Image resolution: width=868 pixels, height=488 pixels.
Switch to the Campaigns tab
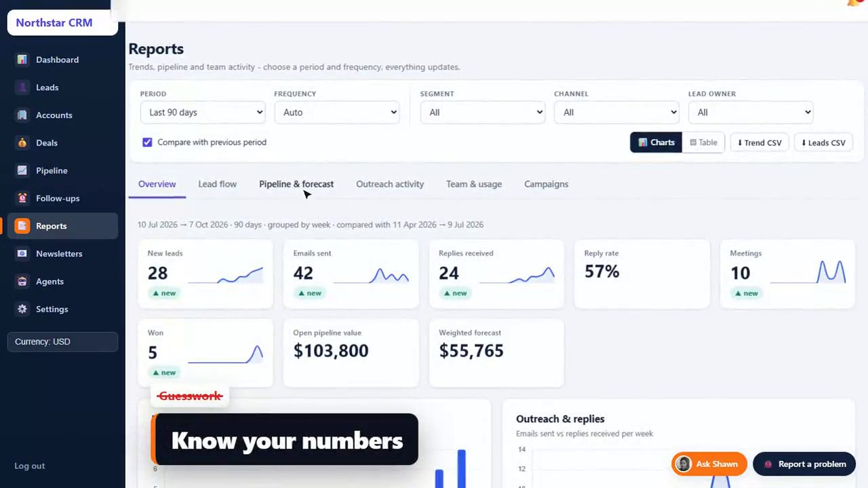547,184
